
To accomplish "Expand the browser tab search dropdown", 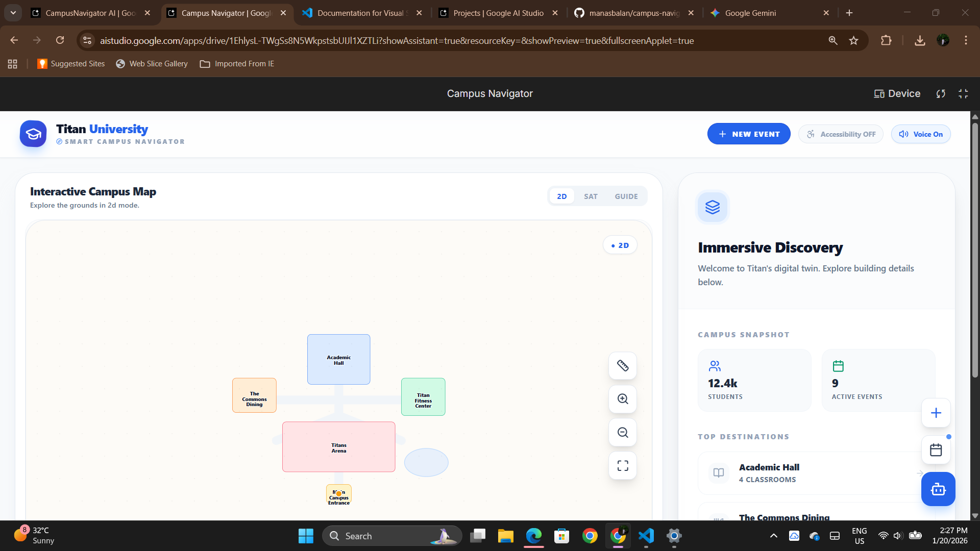I will point(13,13).
